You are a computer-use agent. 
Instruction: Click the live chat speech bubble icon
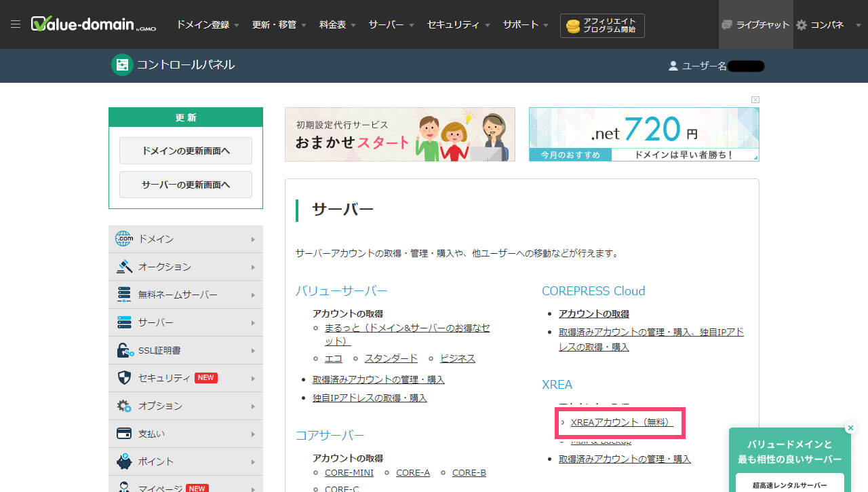click(727, 25)
